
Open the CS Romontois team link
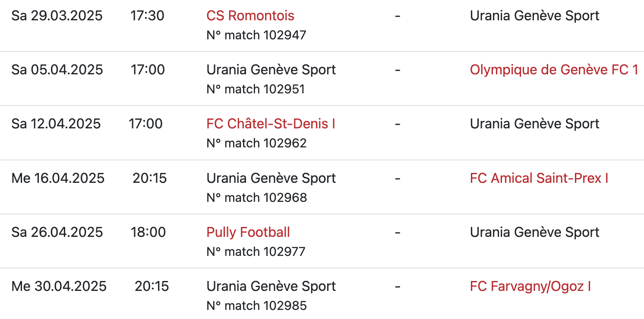[x=250, y=16]
